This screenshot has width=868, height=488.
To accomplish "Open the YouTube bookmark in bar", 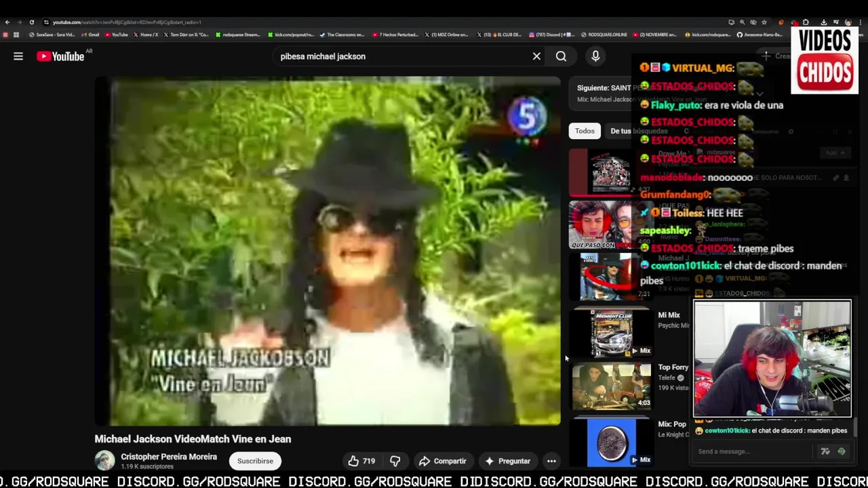I will click(116, 35).
